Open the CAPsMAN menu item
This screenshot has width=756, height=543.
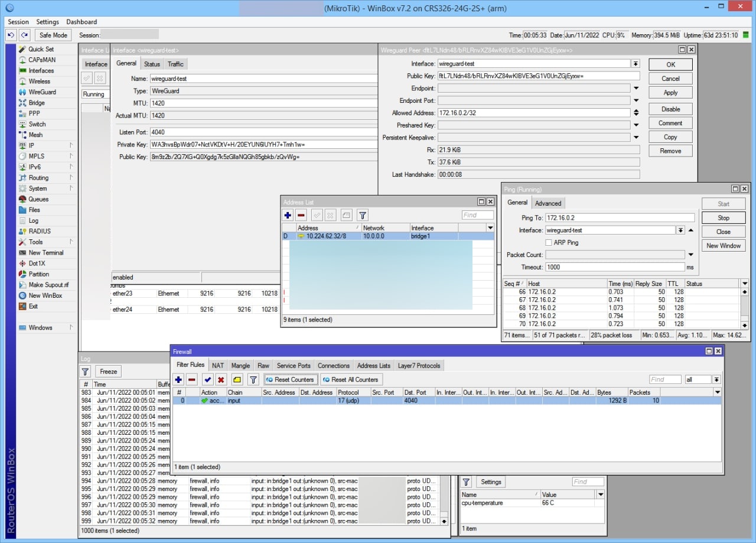42,60
